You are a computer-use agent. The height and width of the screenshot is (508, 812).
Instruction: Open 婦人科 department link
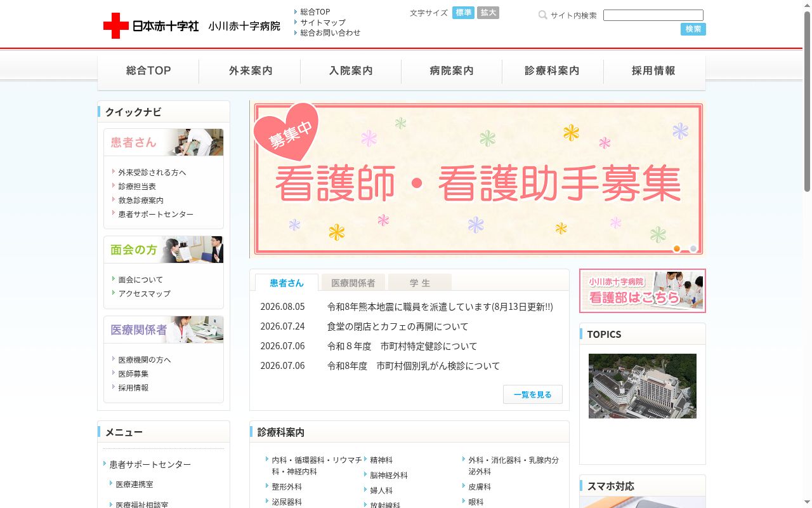381,490
